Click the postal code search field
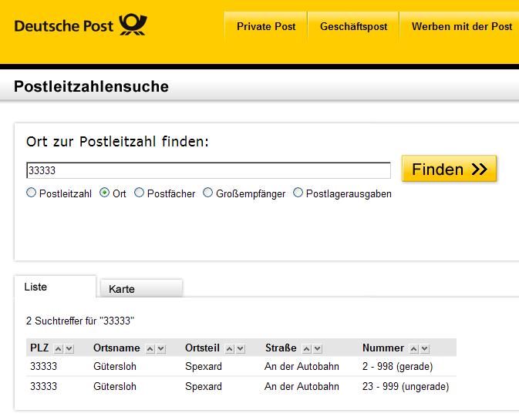The width and height of the screenshot is (519, 420). coord(208,170)
